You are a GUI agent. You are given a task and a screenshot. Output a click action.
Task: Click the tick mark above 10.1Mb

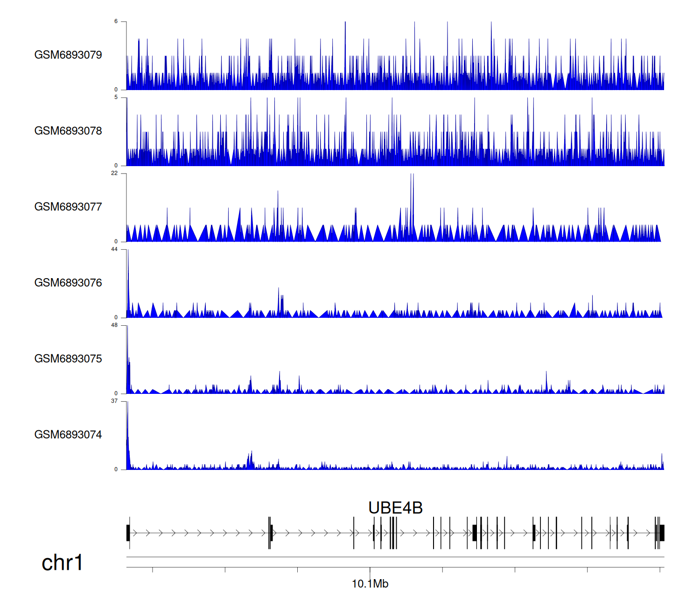point(370,570)
